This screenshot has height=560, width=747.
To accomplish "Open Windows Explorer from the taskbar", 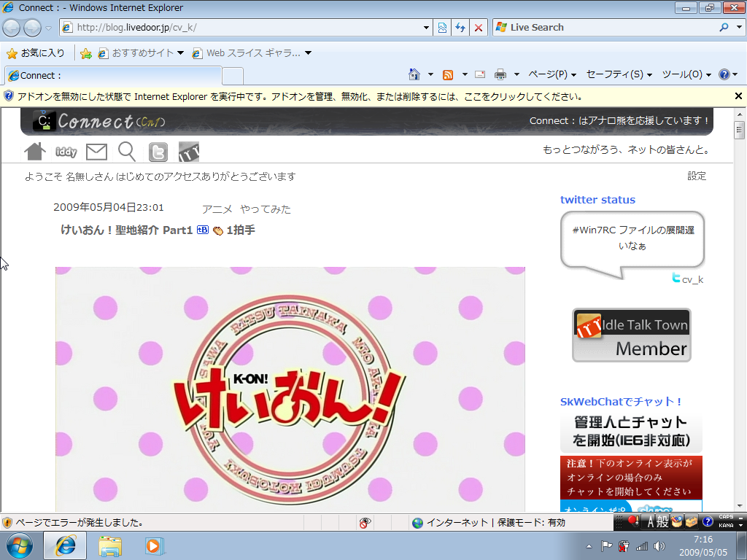I will pyautogui.click(x=110, y=545).
